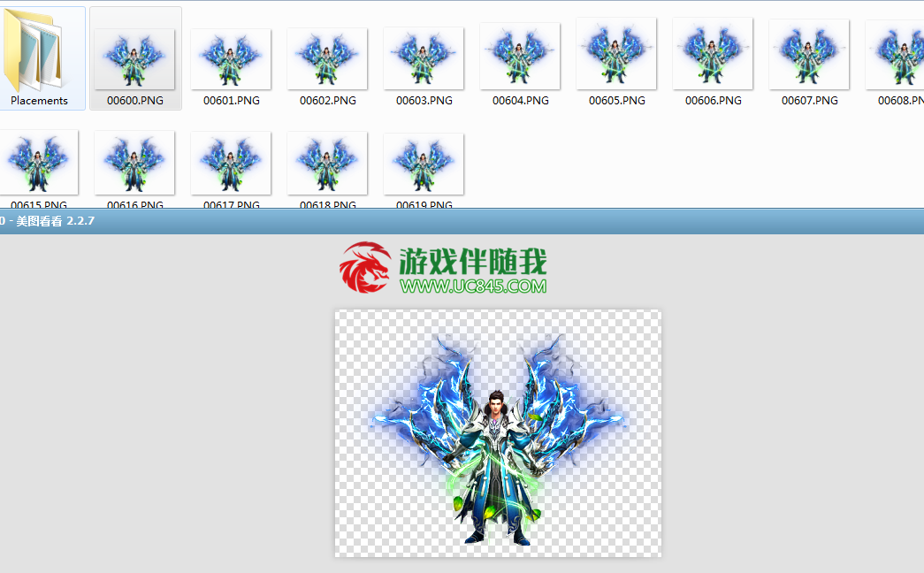Click the 美图看看 2.2.7 viewer title bar

point(462,221)
